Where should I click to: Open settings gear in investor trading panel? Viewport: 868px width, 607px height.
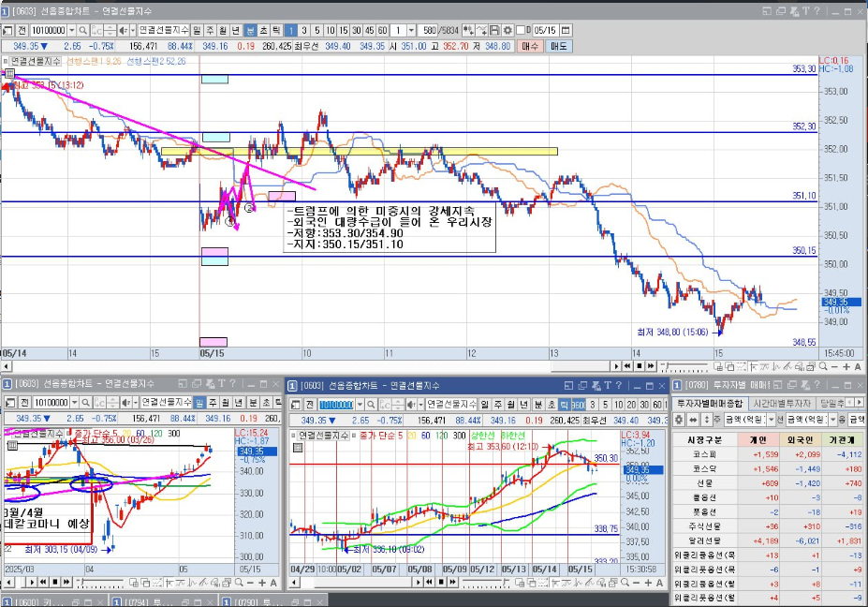679,420
